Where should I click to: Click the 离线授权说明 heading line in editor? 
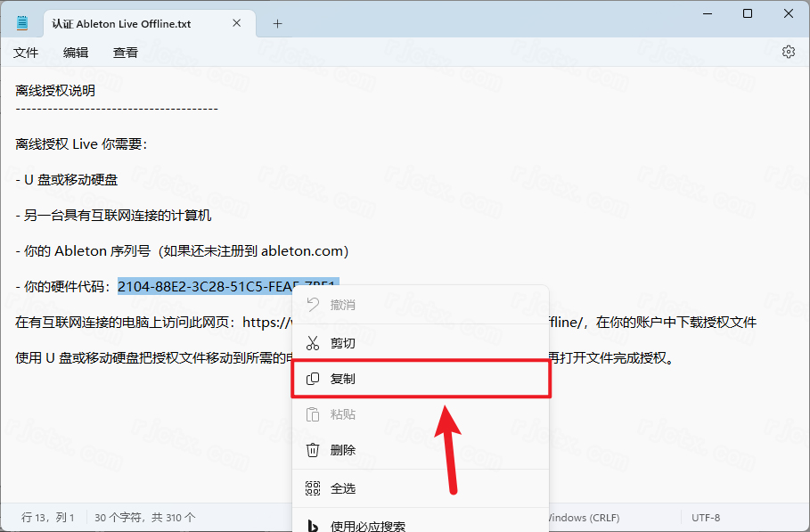tap(55, 90)
